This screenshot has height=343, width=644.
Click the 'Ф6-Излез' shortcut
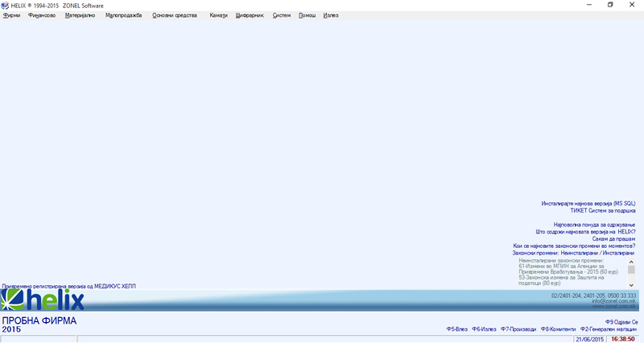484,329
